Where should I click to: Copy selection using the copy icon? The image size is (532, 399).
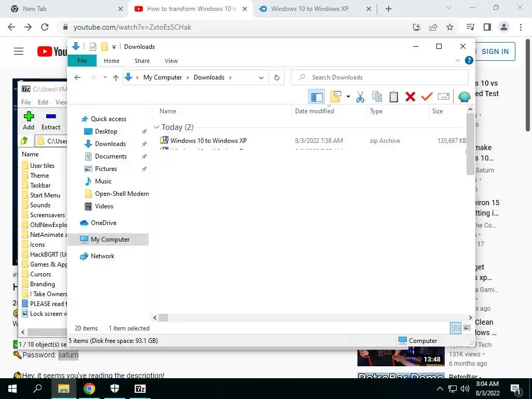tap(377, 97)
